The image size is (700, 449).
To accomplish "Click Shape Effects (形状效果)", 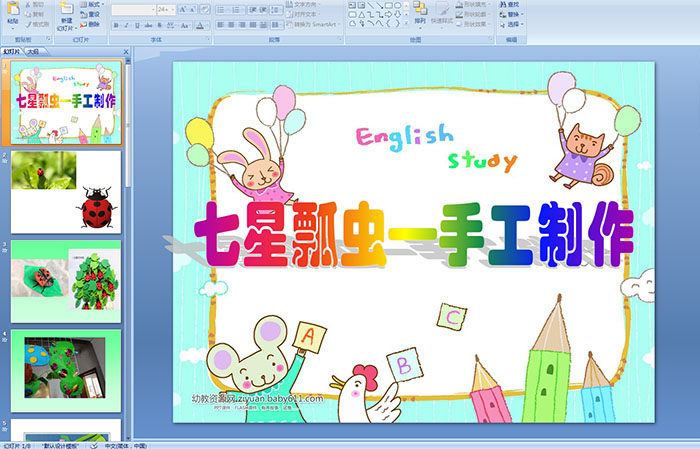I will pyautogui.click(x=473, y=24).
